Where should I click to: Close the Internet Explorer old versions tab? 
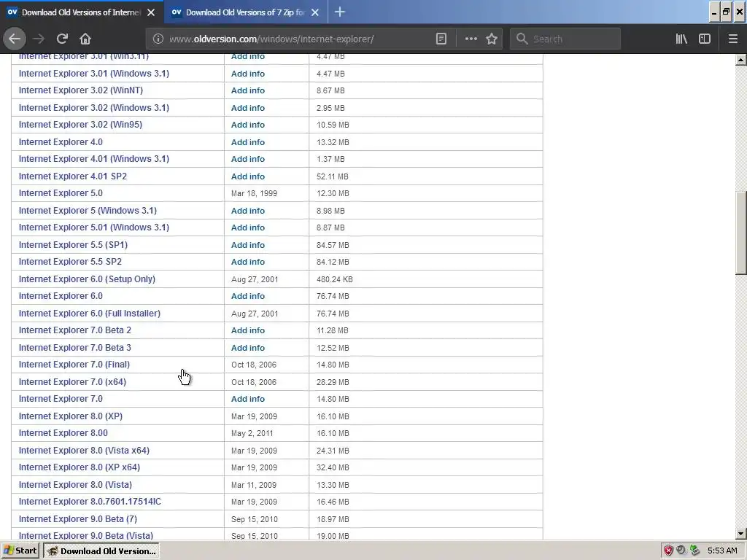[151, 12]
